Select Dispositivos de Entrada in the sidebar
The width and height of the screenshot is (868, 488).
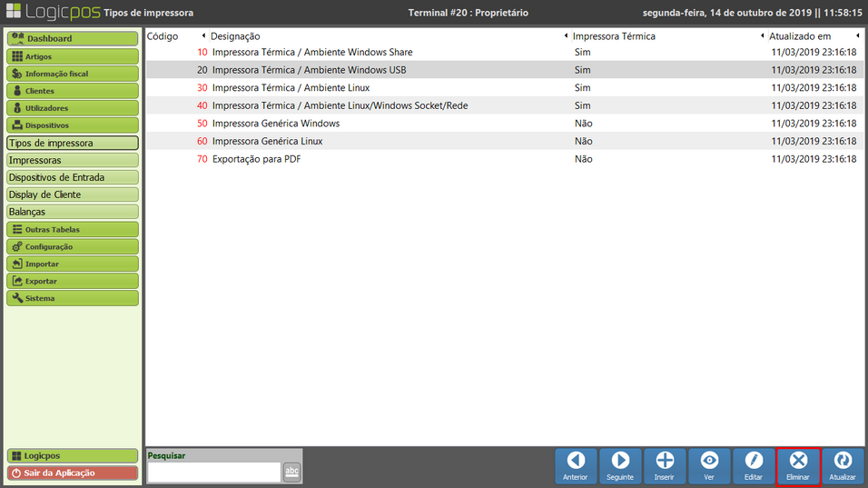[73, 177]
